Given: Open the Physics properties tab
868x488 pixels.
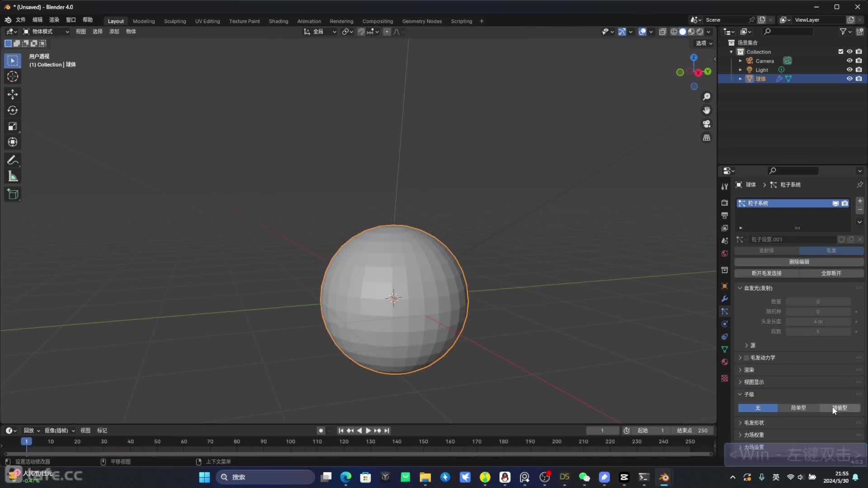Looking at the screenshot, I should coord(725,324).
